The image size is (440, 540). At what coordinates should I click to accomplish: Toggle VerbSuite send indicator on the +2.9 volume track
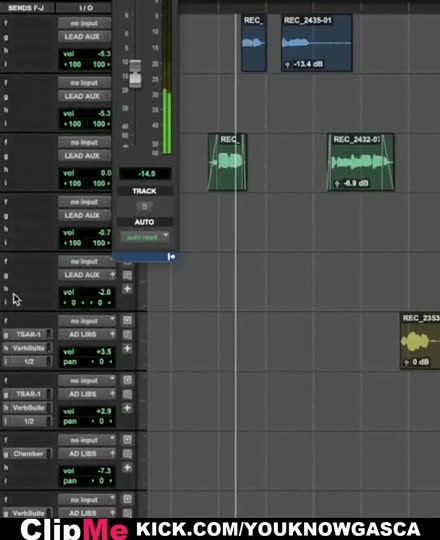tap(49, 407)
